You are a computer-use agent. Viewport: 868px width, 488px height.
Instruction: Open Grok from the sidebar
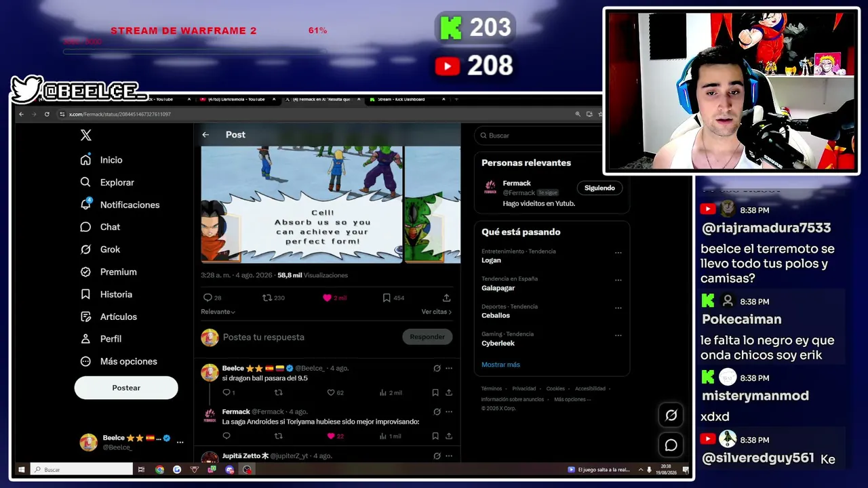coord(100,249)
